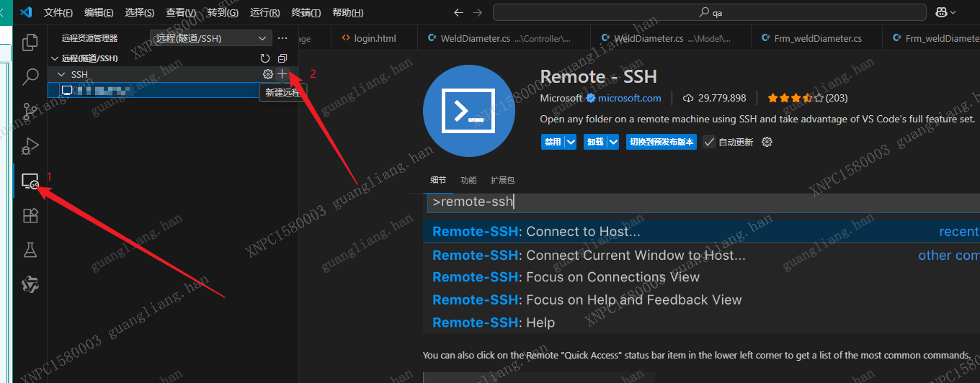Click the 禁用 disable button
The height and width of the screenshot is (383, 980).
point(553,142)
